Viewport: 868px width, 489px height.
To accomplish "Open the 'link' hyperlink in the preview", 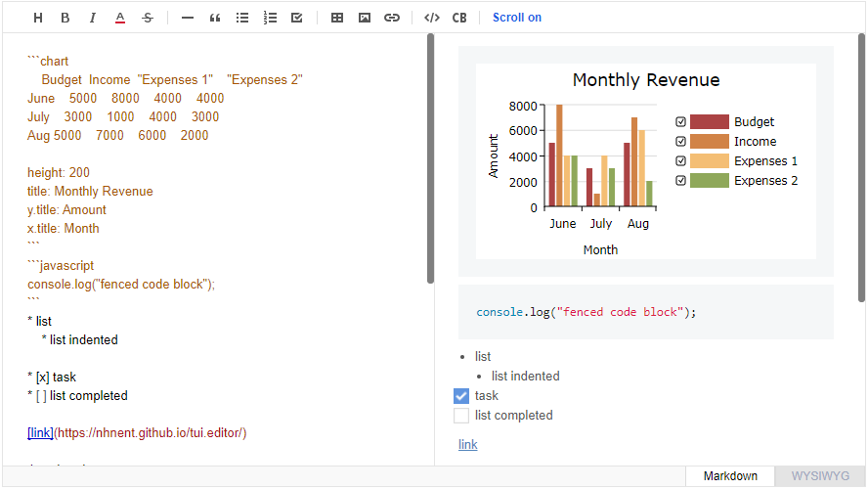I will [x=467, y=445].
